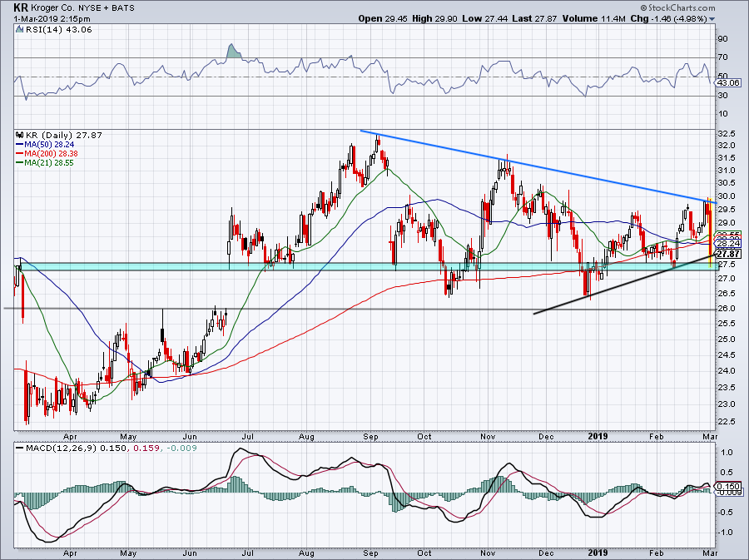Click the RSI panel icon beside RSI(14)
Viewport: 749px width, 560px height.
[x=19, y=30]
